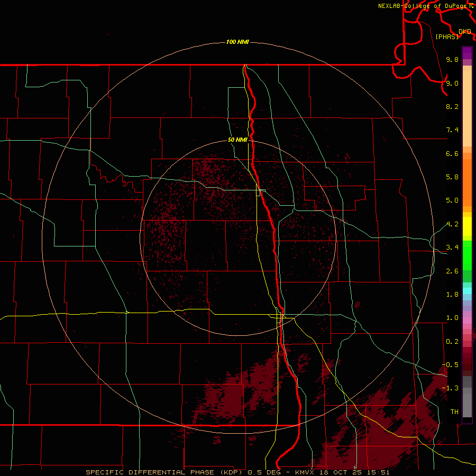Image resolution: width=476 pixels, height=476 pixels.
Task: Click the purple top segment of the color bar
Action: tap(467, 53)
